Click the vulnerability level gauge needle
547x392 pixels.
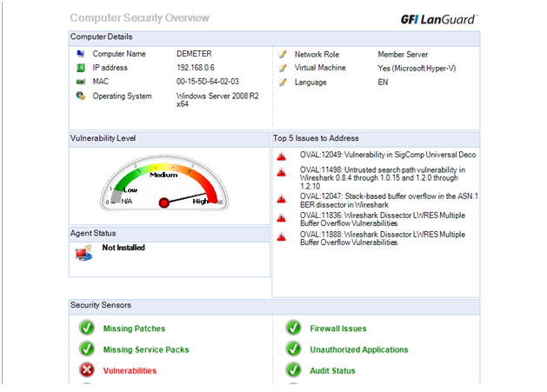click(185, 198)
